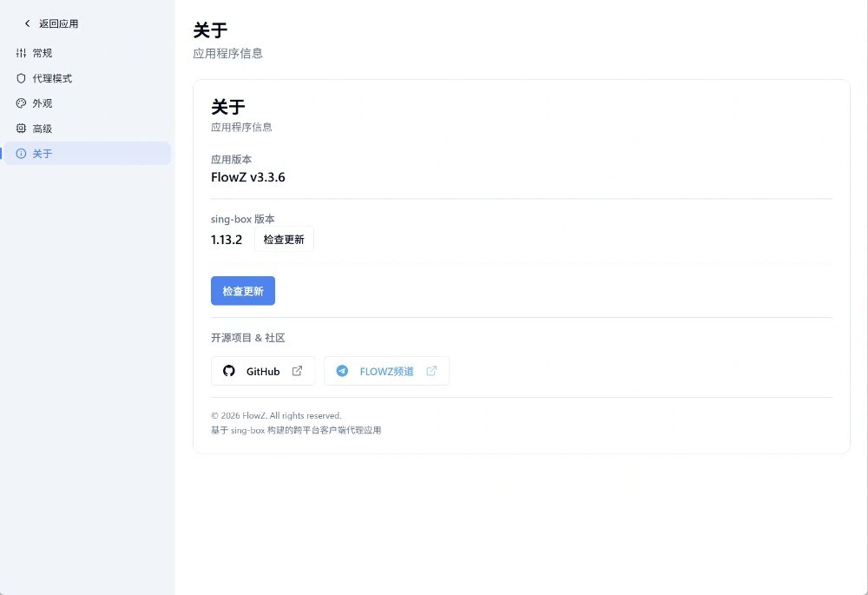
Task: Open the 外观 settings page
Action: coord(88,103)
